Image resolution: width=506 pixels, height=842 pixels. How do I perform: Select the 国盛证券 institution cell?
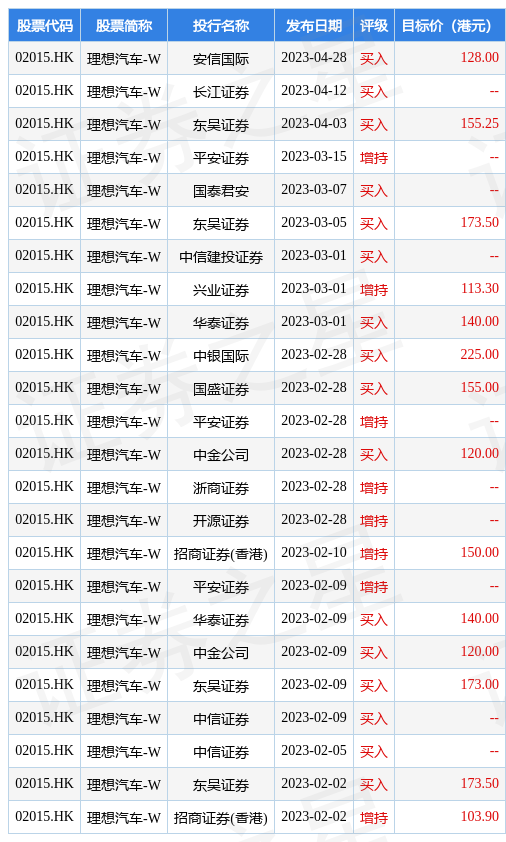pos(221,389)
